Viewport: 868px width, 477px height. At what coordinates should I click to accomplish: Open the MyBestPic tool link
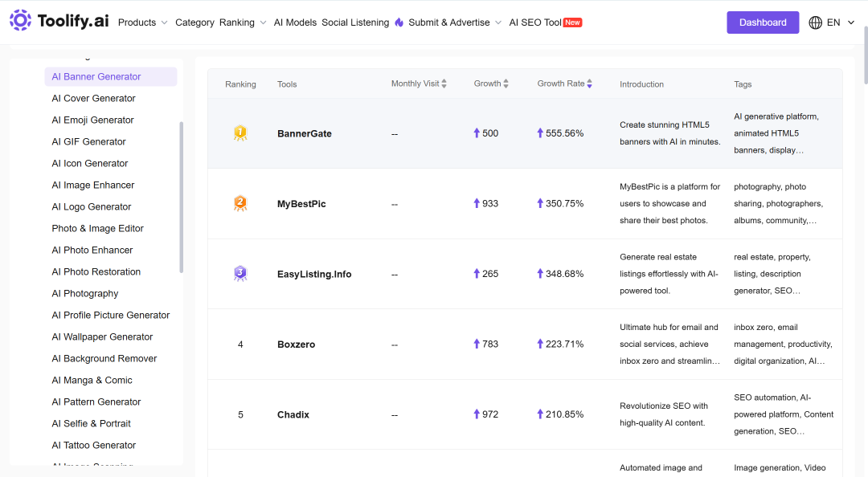coord(301,204)
